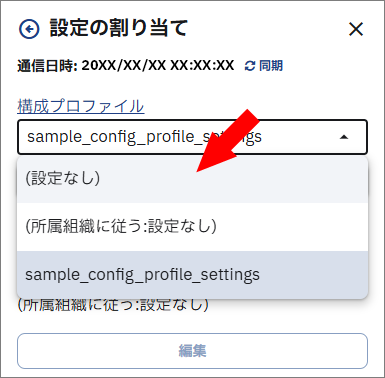The height and width of the screenshot is (378, 385).
Task: Click the 通信日時 label
Action: [x=47, y=66]
